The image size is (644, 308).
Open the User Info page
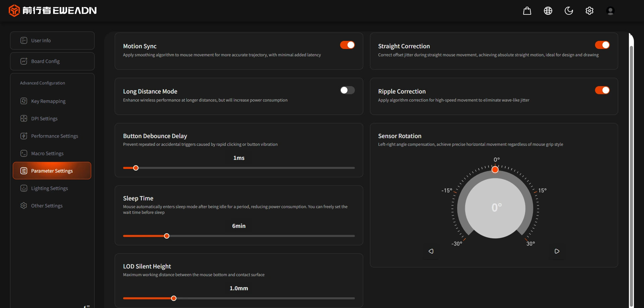52,41
